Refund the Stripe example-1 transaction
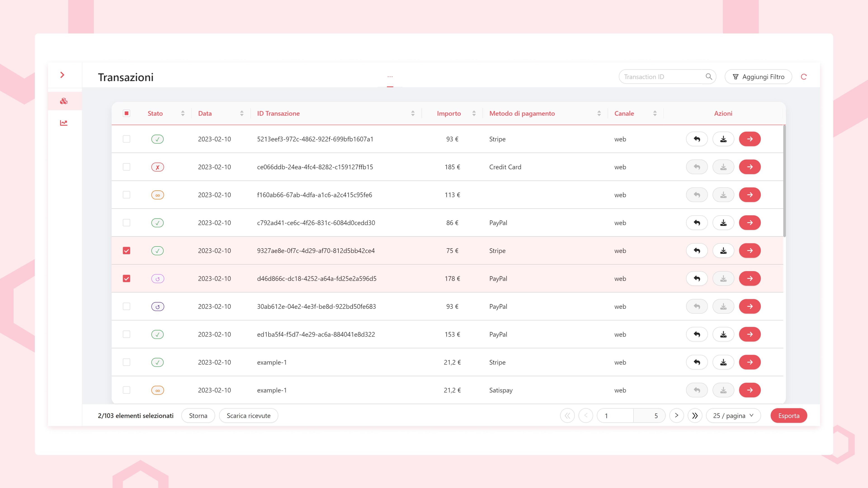Viewport: 868px width, 488px height. (x=697, y=362)
